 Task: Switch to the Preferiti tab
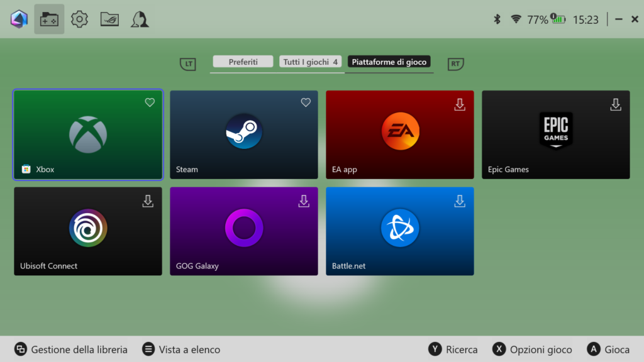[243, 62]
